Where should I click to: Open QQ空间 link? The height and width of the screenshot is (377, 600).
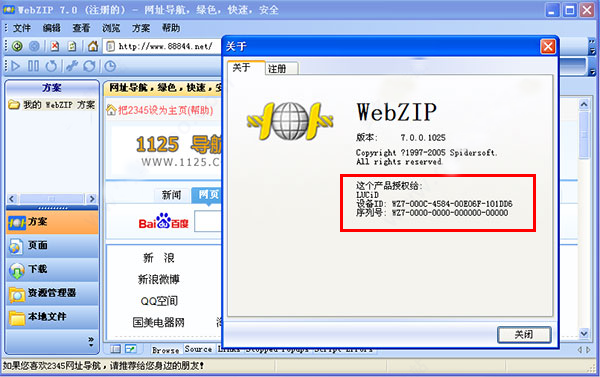(159, 301)
